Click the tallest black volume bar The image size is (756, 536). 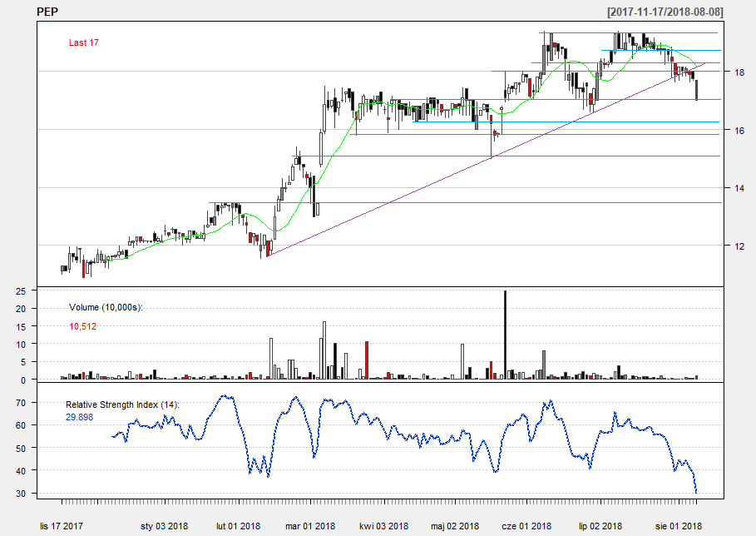[505, 335]
